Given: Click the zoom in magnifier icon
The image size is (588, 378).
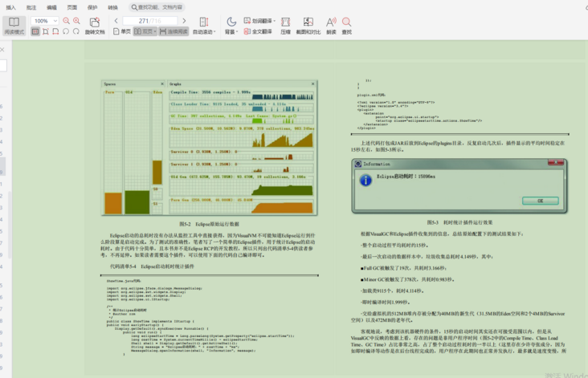Looking at the screenshot, I should pos(76,21).
